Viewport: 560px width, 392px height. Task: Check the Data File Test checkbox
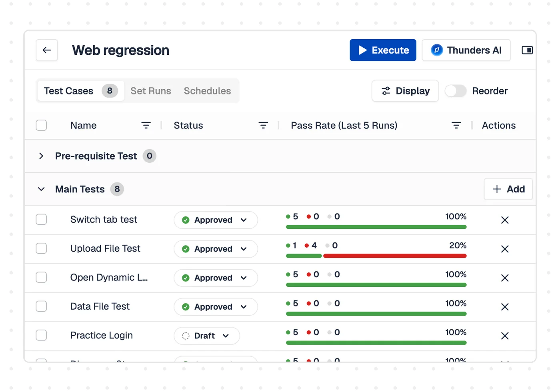(x=41, y=306)
